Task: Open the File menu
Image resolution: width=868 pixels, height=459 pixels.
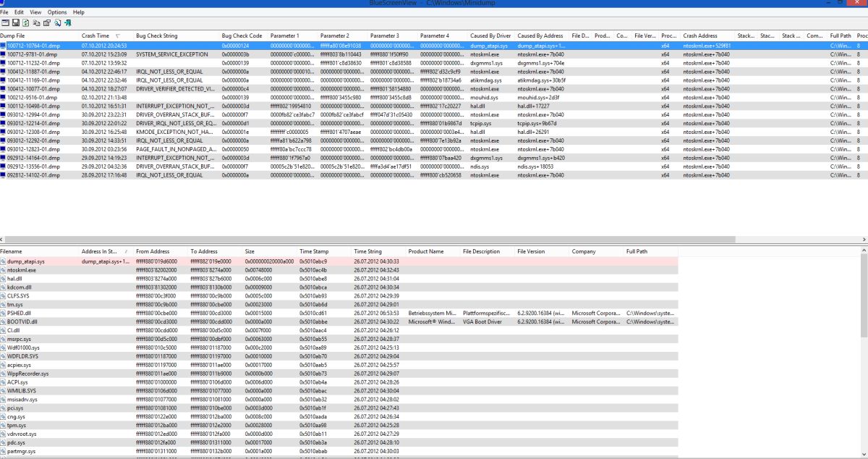Action: click(x=4, y=12)
